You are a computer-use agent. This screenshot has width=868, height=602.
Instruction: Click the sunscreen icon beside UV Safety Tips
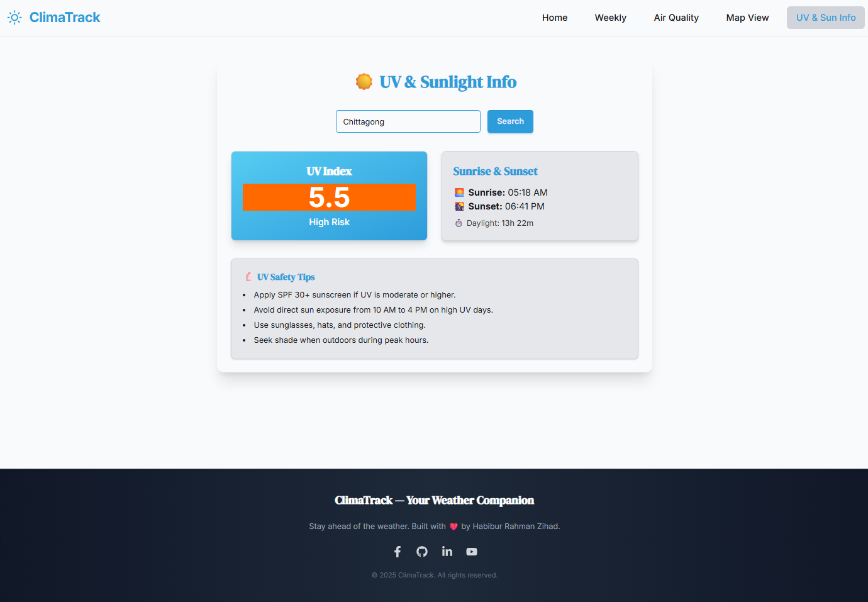[248, 277]
